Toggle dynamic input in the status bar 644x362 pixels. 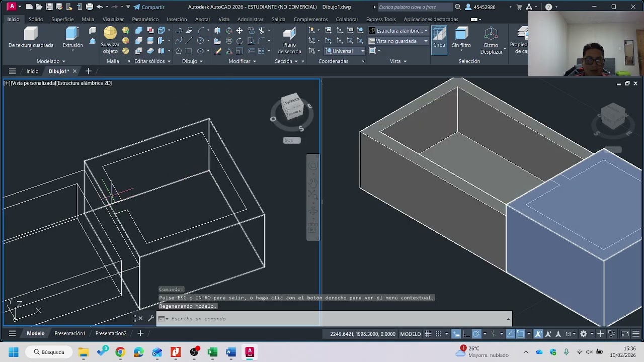pyautogui.click(x=456, y=333)
